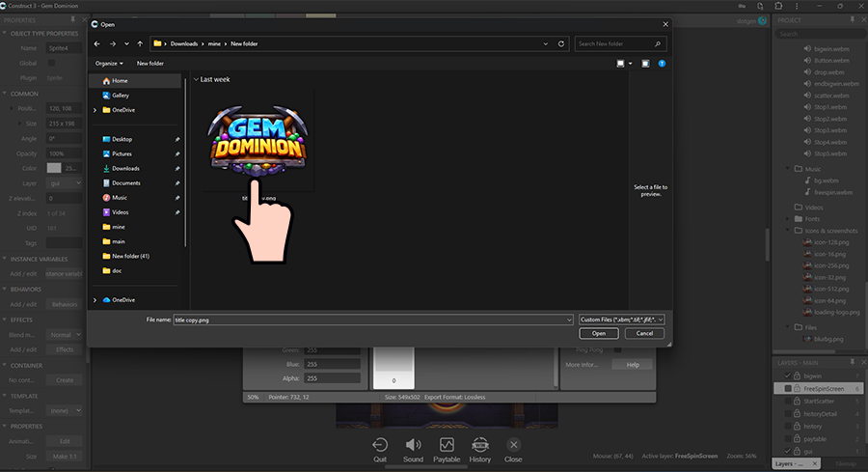The width and height of the screenshot is (868, 472).
Task: Collapse the Last week file group
Action: pyautogui.click(x=195, y=79)
